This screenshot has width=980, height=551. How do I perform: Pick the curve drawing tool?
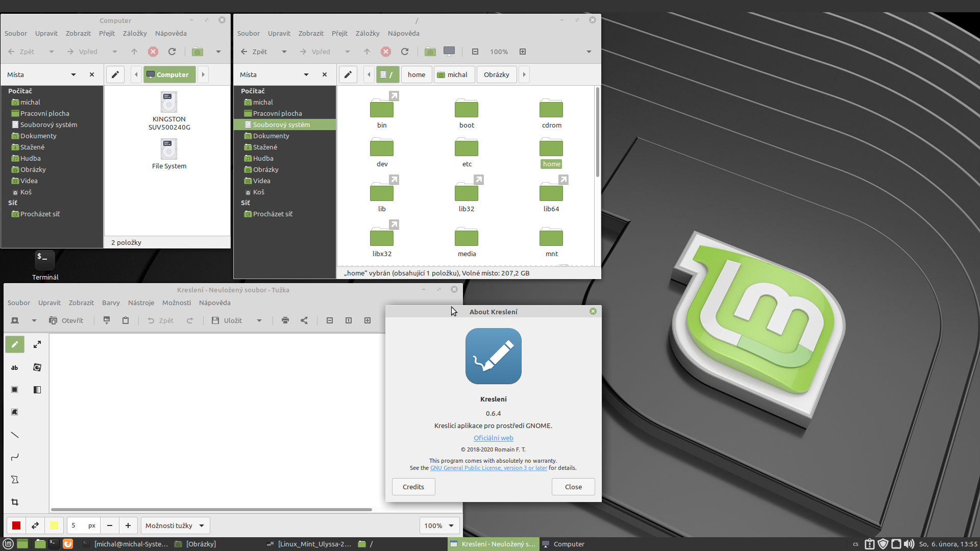(15, 457)
